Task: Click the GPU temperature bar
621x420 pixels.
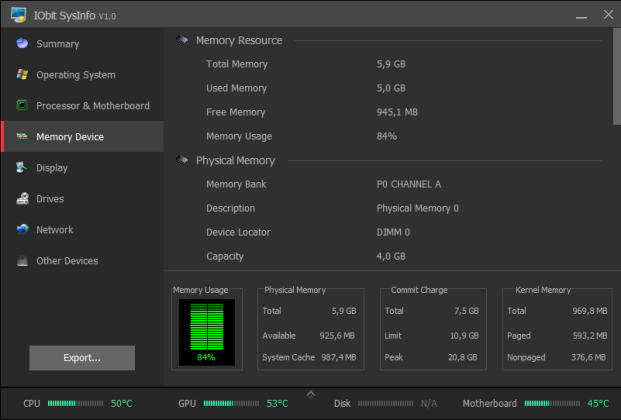Action: click(x=231, y=403)
